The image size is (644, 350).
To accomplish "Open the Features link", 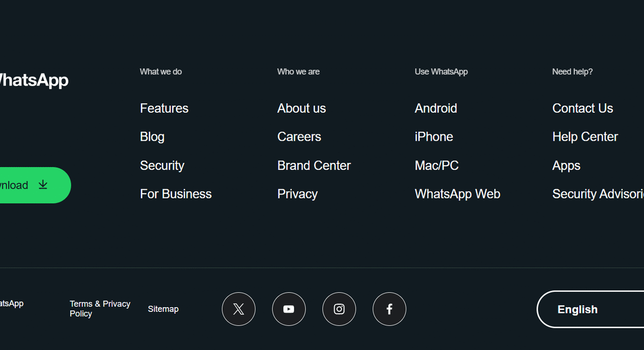I will click(164, 108).
